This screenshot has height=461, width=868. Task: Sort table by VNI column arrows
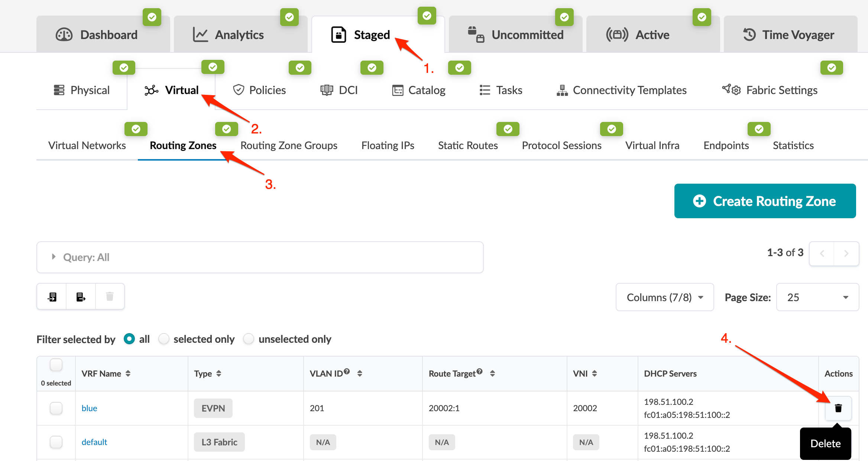pos(595,374)
